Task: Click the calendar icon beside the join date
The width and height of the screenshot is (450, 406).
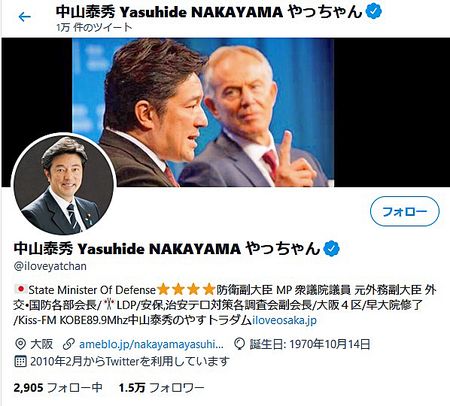Action: point(20,361)
